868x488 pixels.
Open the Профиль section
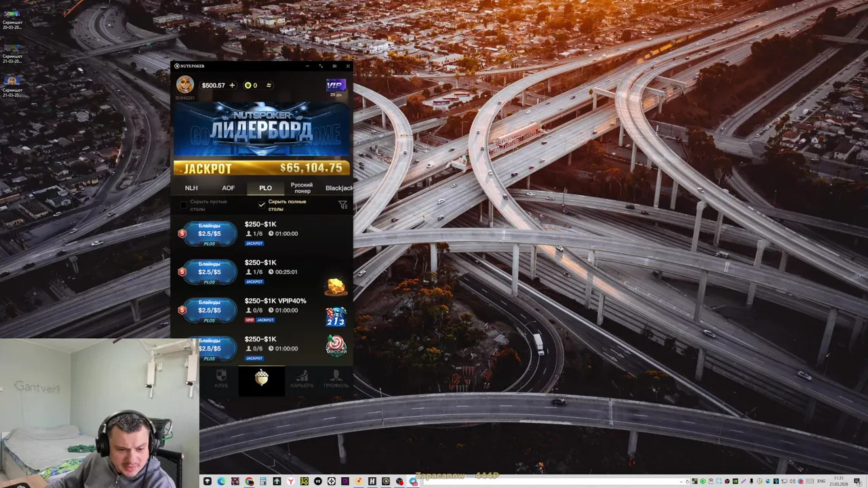336,378
